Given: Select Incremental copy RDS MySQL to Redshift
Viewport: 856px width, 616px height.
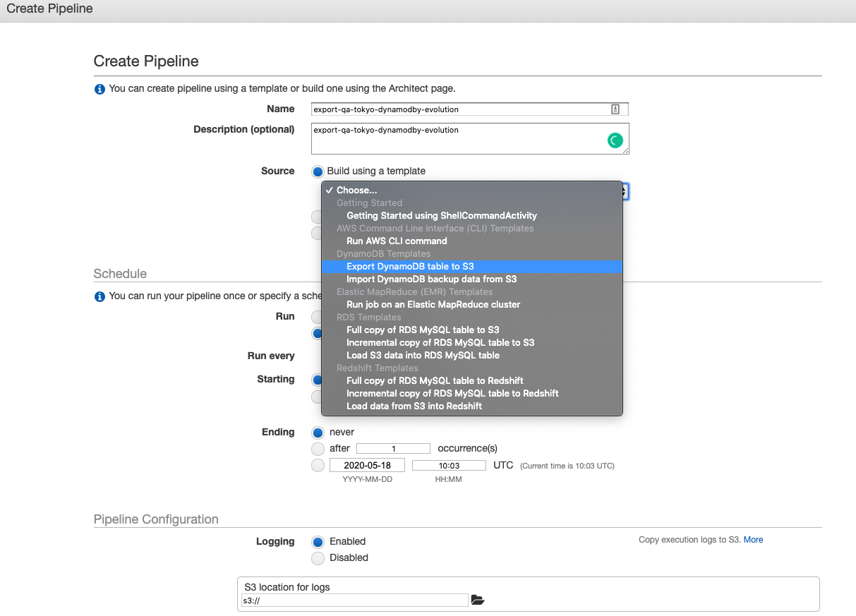Looking at the screenshot, I should [471, 394].
